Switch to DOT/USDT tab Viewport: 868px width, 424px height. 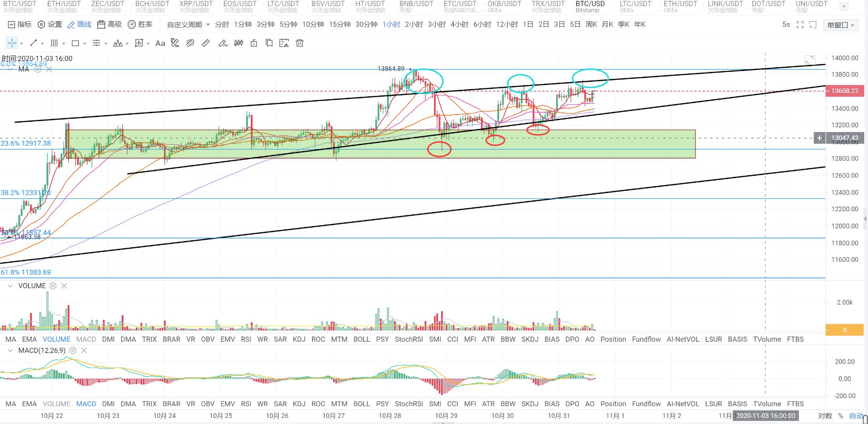[768, 7]
